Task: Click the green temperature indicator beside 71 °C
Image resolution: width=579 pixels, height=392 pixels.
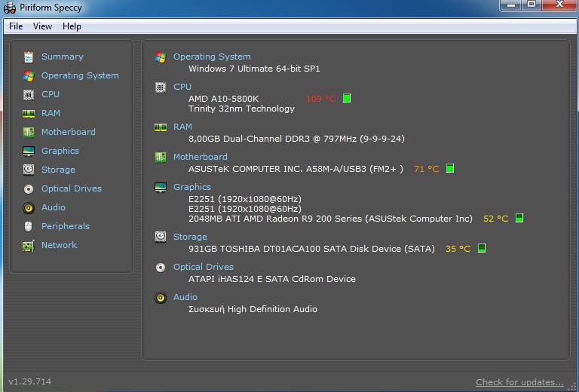Action: 450,168
